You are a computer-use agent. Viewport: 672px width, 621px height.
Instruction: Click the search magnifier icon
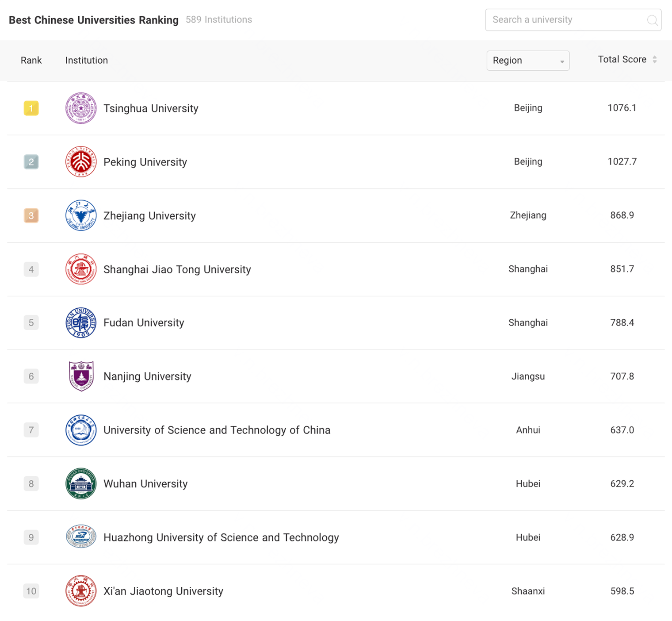click(652, 20)
